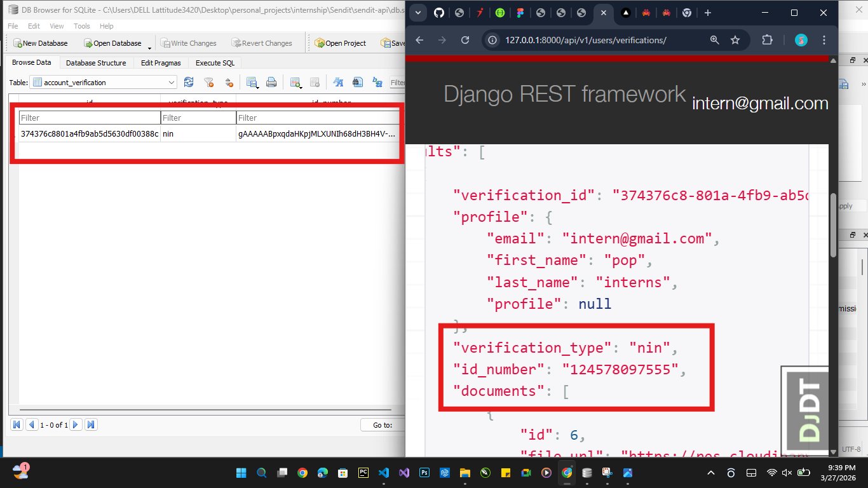Image resolution: width=868 pixels, height=488 pixels.
Task: Click the clear all filters funnel icon
Action: click(208, 82)
